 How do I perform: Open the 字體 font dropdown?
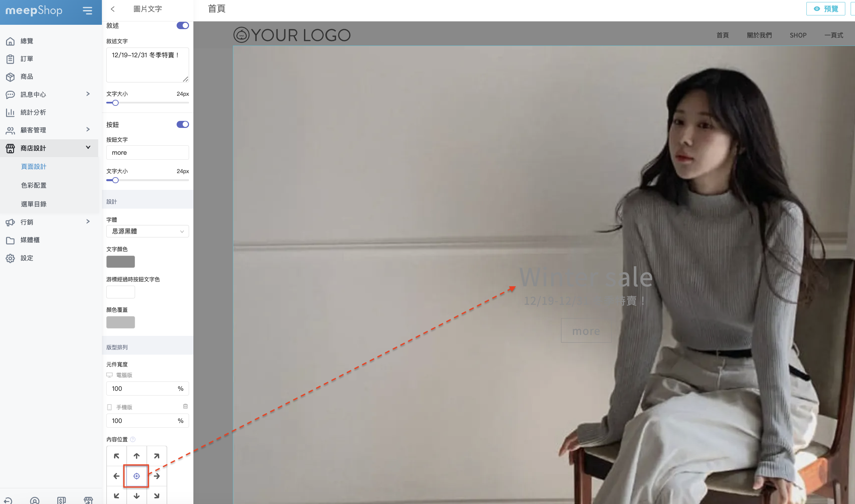pyautogui.click(x=147, y=231)
